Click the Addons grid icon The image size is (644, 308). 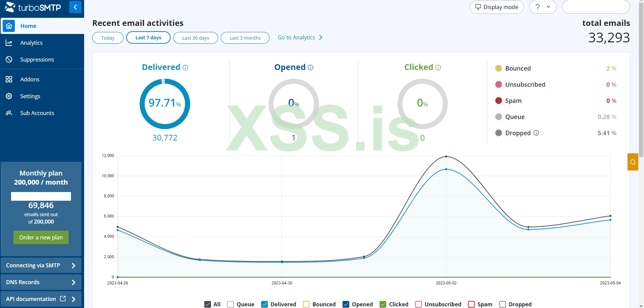[9, 79]
